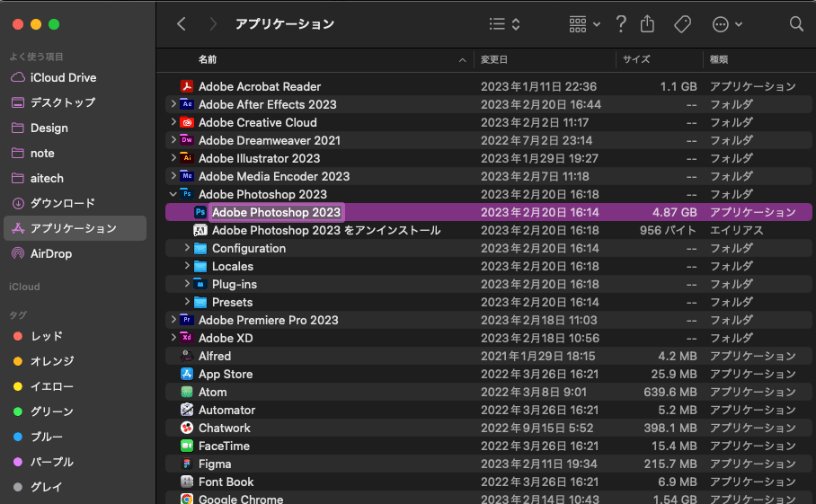Viewport: 816px width, 504px height.
Task: Select アプリケーション in sidebar
Action: point(75,228)
